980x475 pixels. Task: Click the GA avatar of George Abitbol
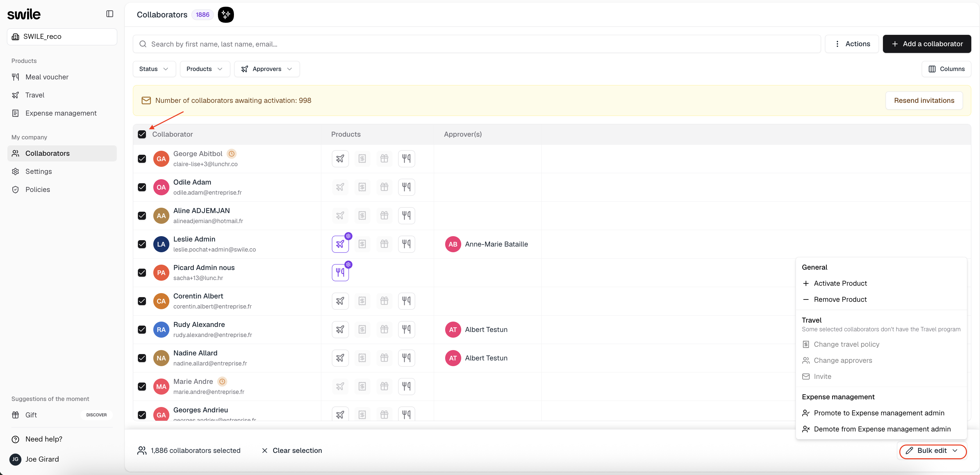[x=161, y=159]
